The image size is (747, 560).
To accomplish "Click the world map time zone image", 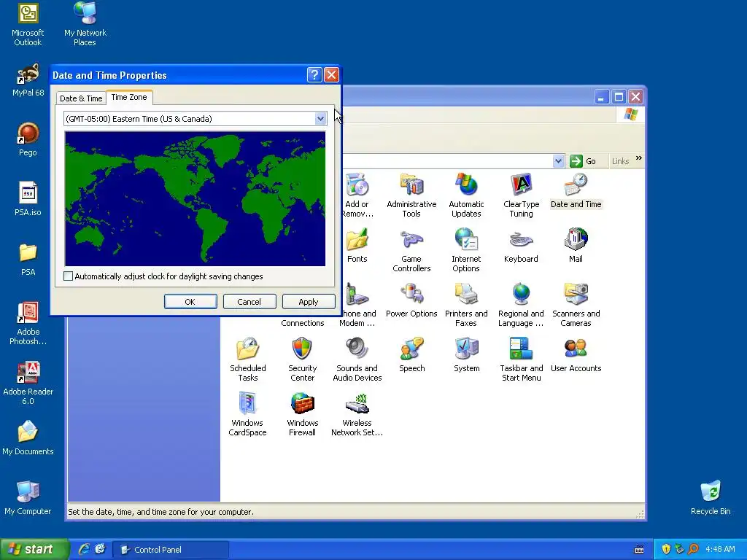I will [x=196, y=198].
